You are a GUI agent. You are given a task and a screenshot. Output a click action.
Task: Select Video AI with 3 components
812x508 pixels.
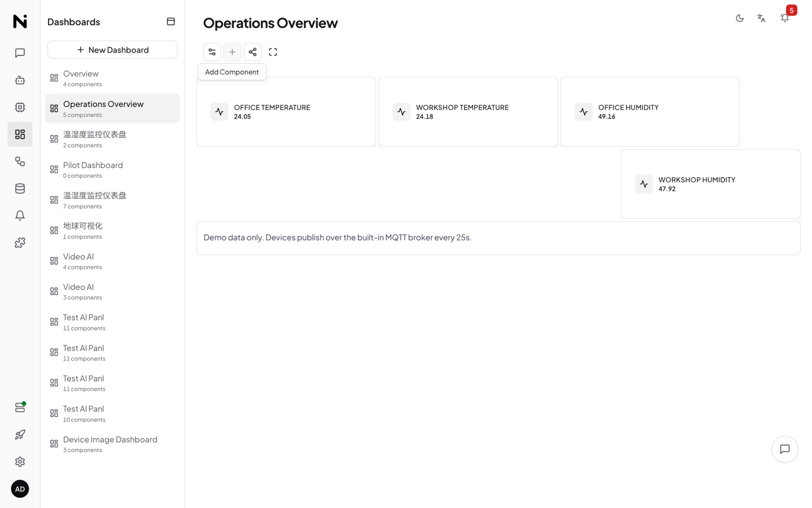tap(112, 291)
